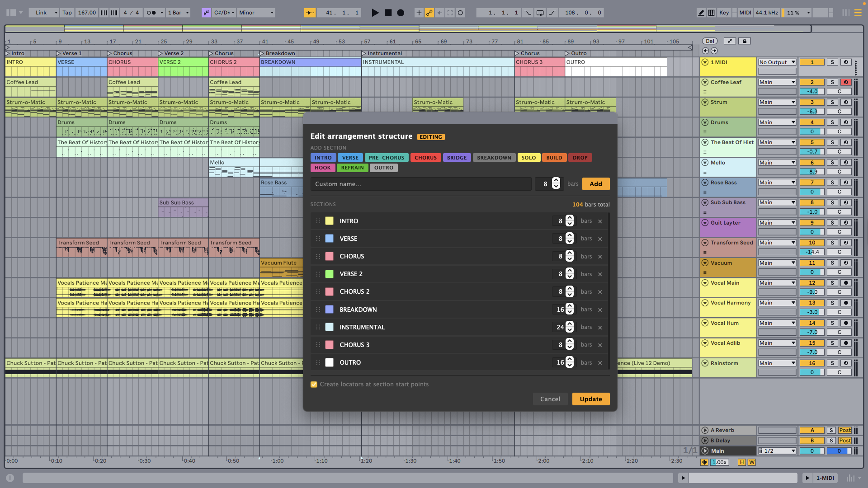Toggle the Metronome icon
The width and height of the screenshot is (868, 488).
(x=151, y=13)
